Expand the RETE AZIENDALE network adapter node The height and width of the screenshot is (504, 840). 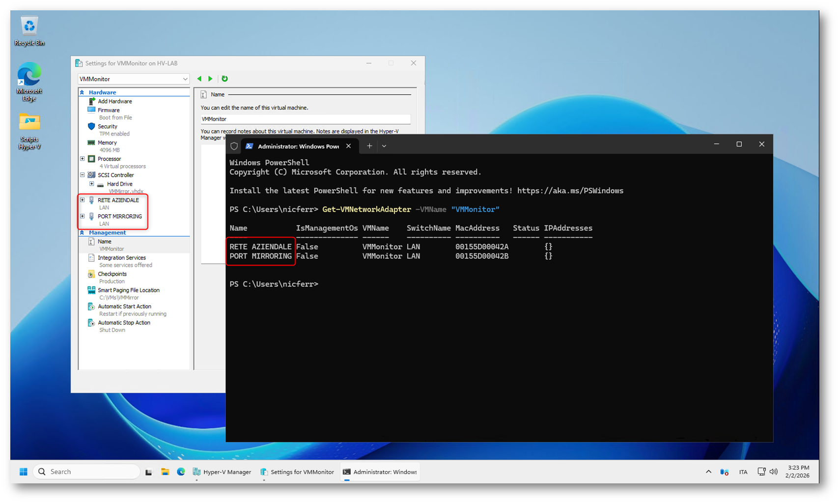point(83,200)
